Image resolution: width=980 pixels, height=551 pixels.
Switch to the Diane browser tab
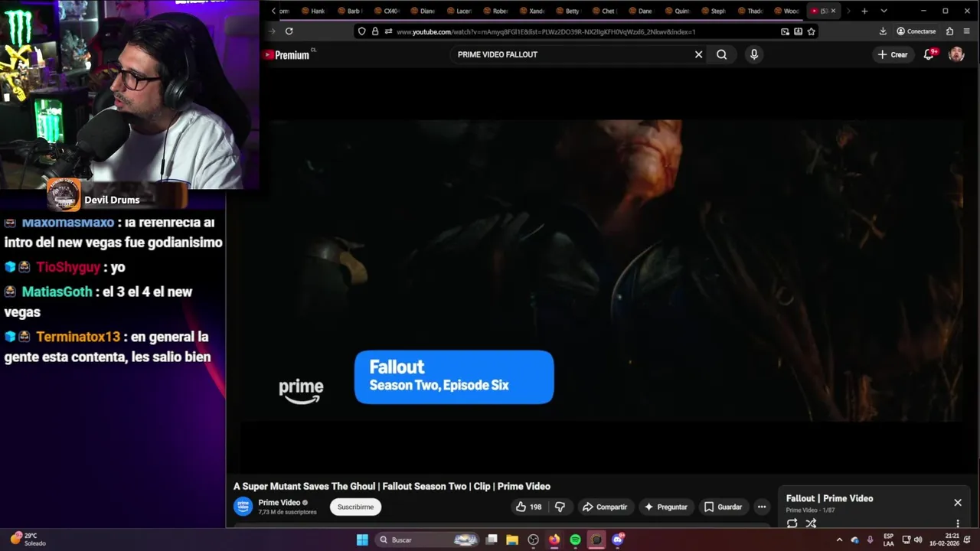[x=422, y=11]
